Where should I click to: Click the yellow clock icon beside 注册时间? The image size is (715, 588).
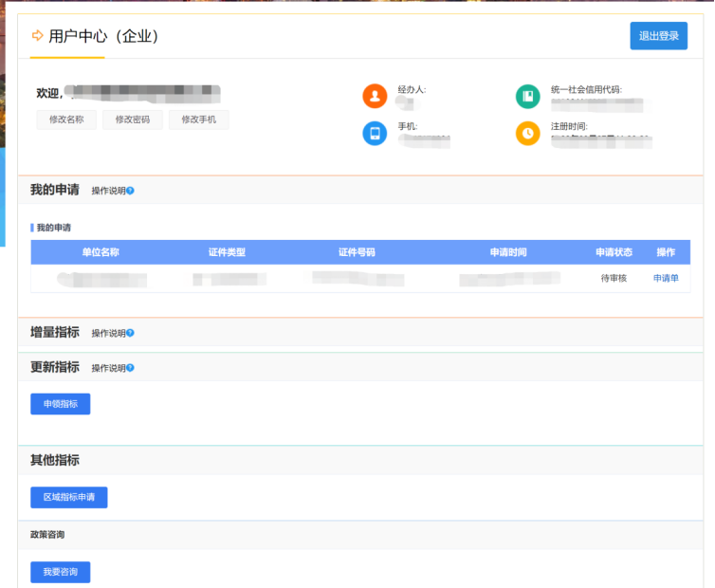point(528,134)
